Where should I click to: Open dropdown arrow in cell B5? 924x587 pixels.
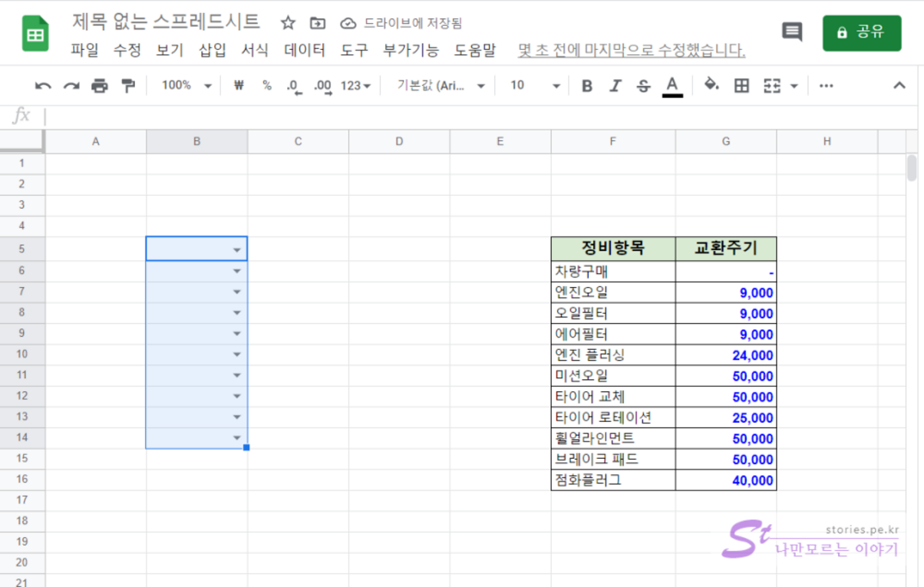(237, 250)
